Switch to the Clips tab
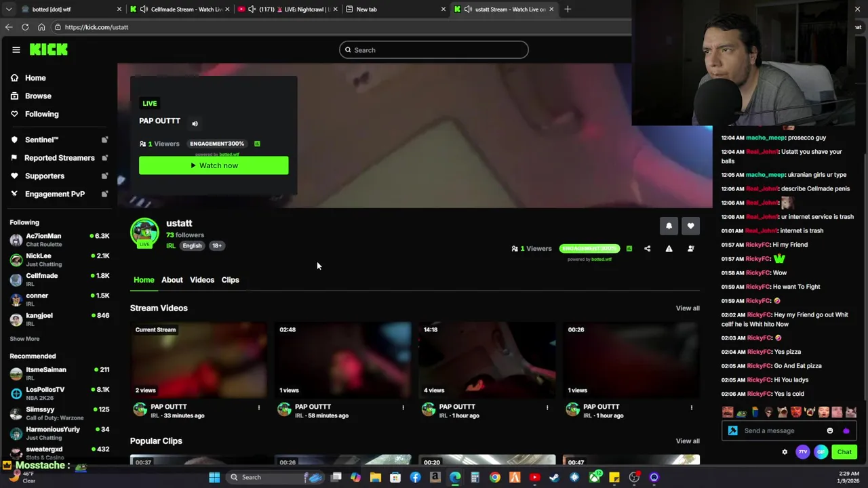 point(230,280)
